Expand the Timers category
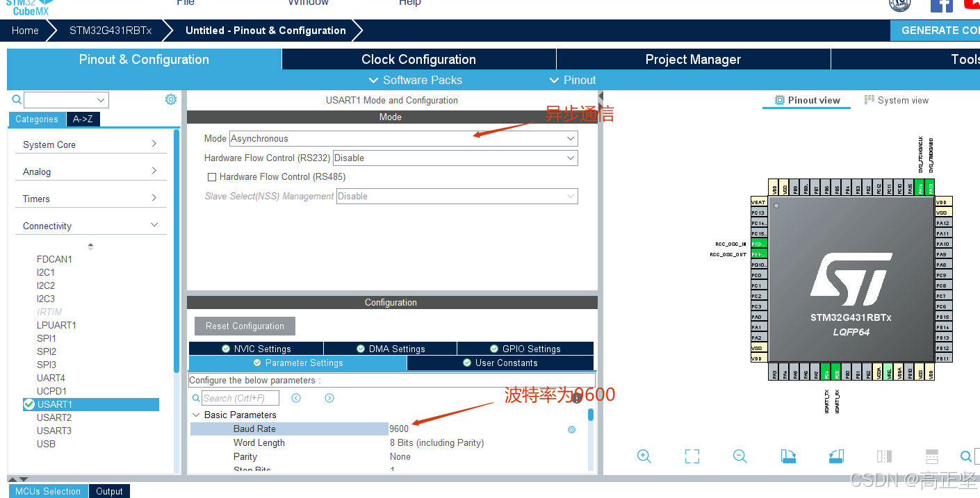Viewport: 980px width, 498px height. (x=90, y=199)
